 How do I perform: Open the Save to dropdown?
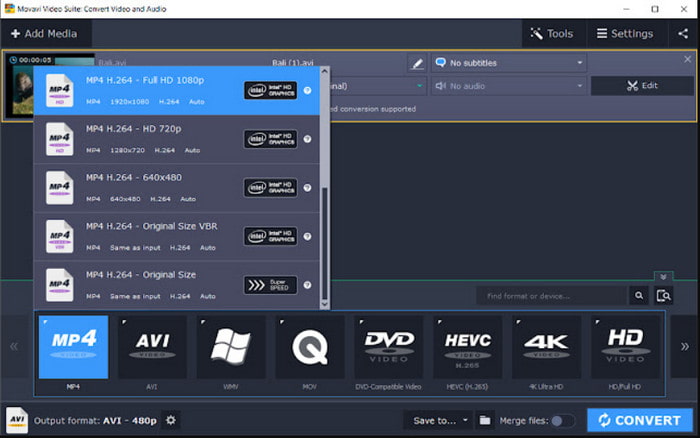[x=438, y=421]
